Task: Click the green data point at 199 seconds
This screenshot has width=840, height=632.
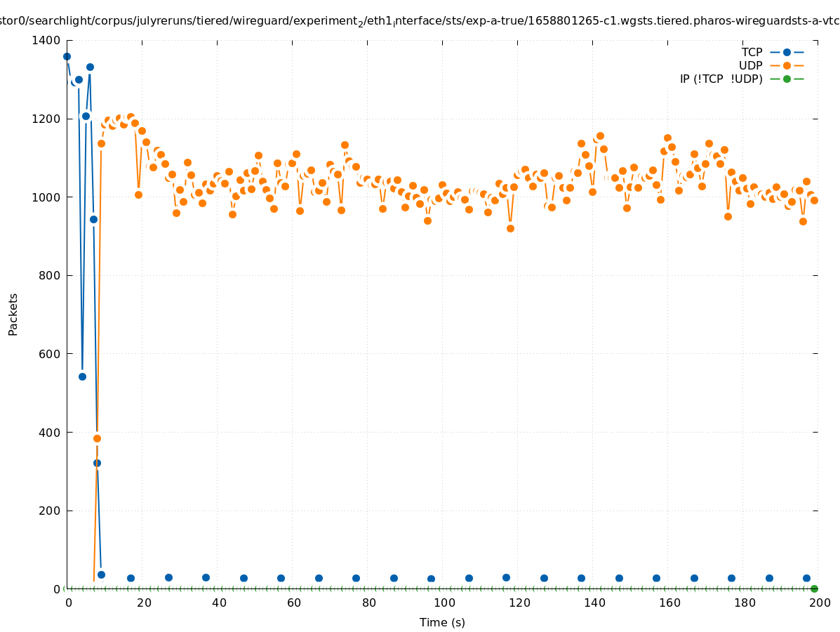Action: (x=814, y=588)
